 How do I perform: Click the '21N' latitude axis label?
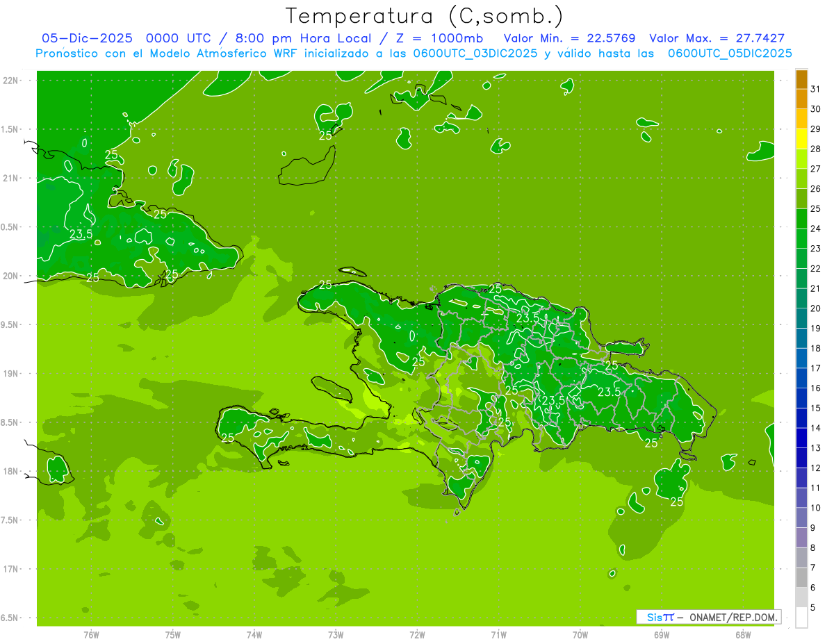(x=10, y=179)
